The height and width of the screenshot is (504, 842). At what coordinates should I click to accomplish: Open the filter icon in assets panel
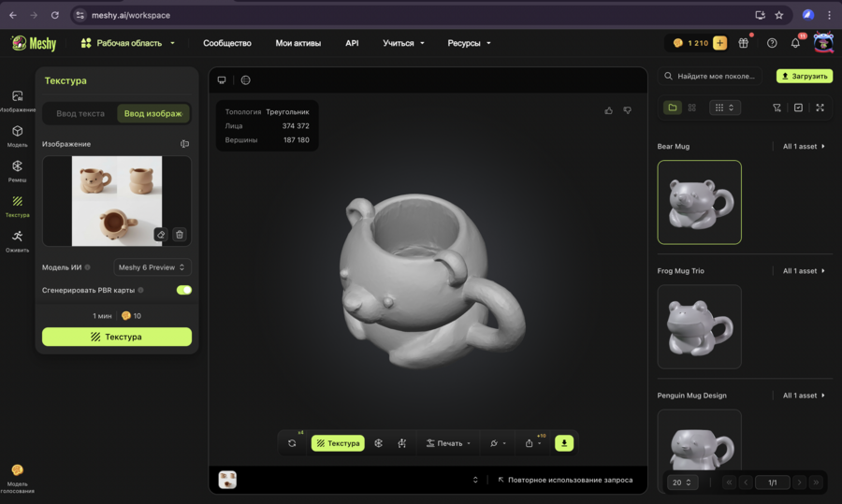coord(777,108)
